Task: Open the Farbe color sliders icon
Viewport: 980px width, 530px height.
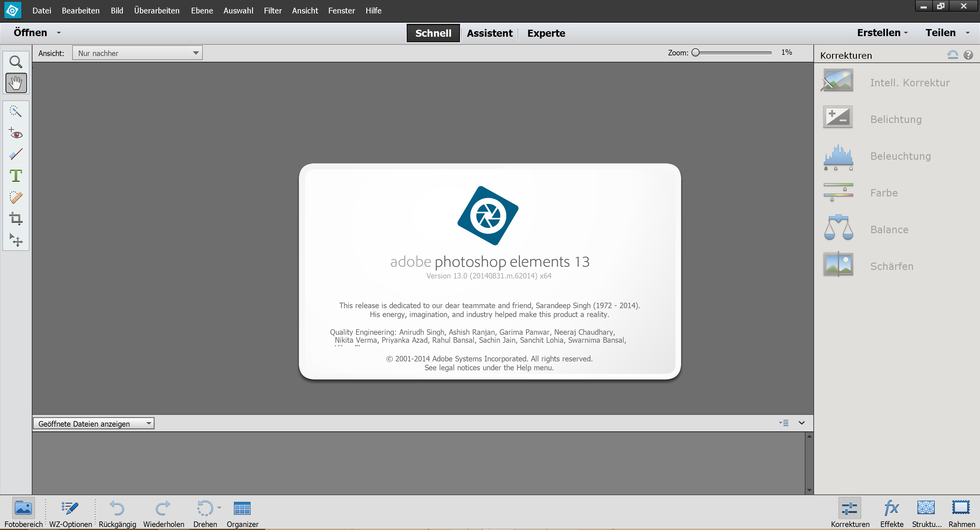Action: click(838, 192)
